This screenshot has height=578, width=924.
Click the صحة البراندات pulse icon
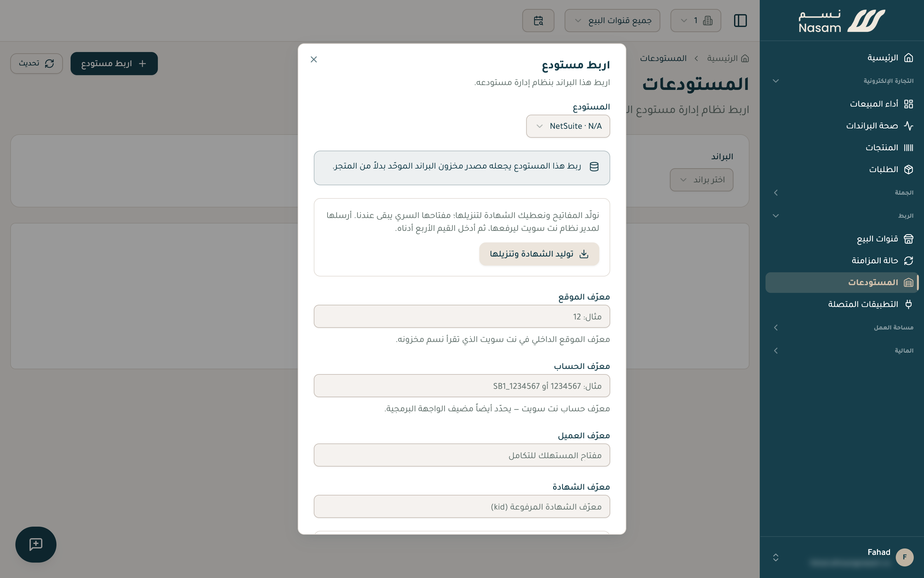click(x=909, y=126)
